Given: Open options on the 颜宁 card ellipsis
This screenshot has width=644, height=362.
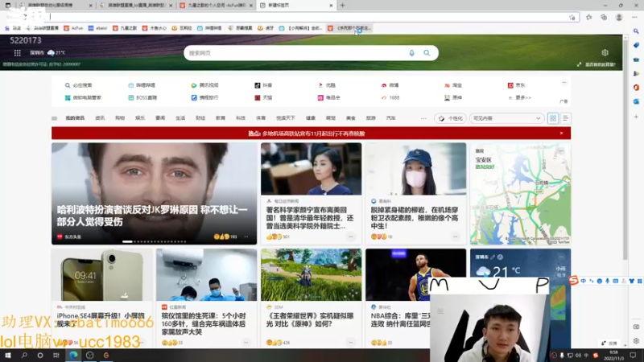Looking at the screenshot, I should click(x=350, y=237).
